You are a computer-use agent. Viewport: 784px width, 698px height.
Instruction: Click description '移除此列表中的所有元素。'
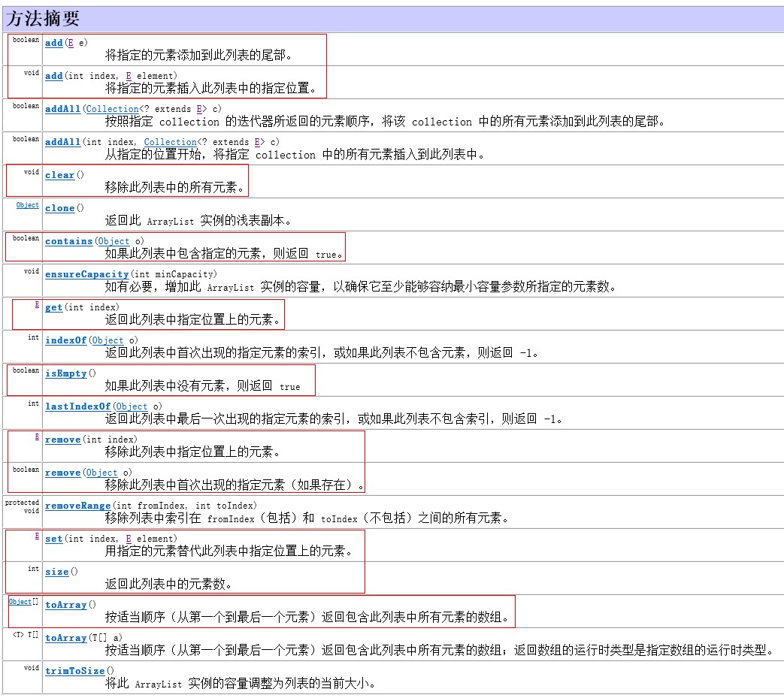tap(174, 187)
